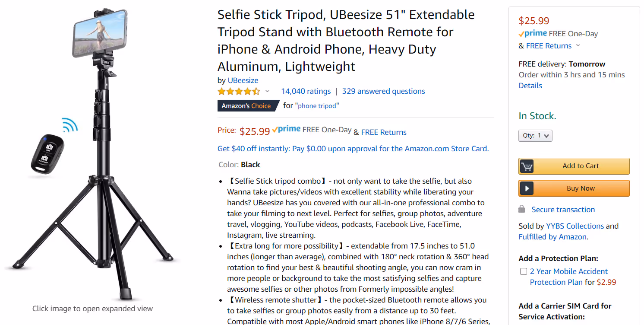Click the Bluetooth remote in the product image

tap(49, 153)
